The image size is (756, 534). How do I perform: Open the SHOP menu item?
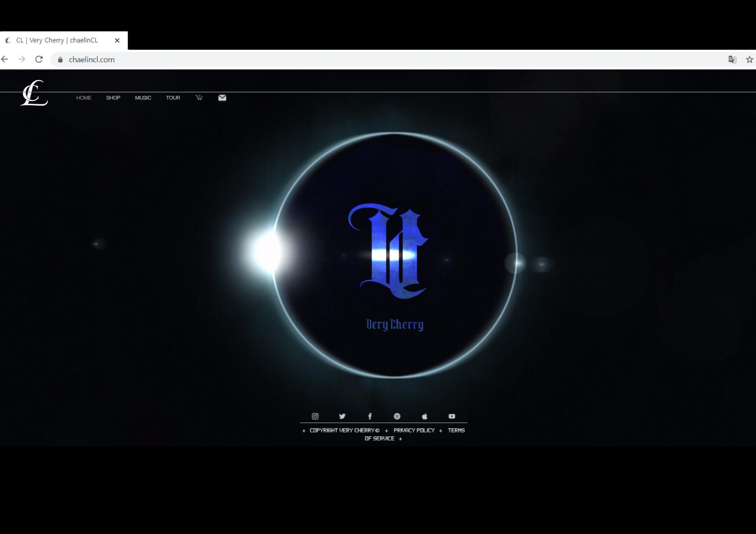click(113, 98)
